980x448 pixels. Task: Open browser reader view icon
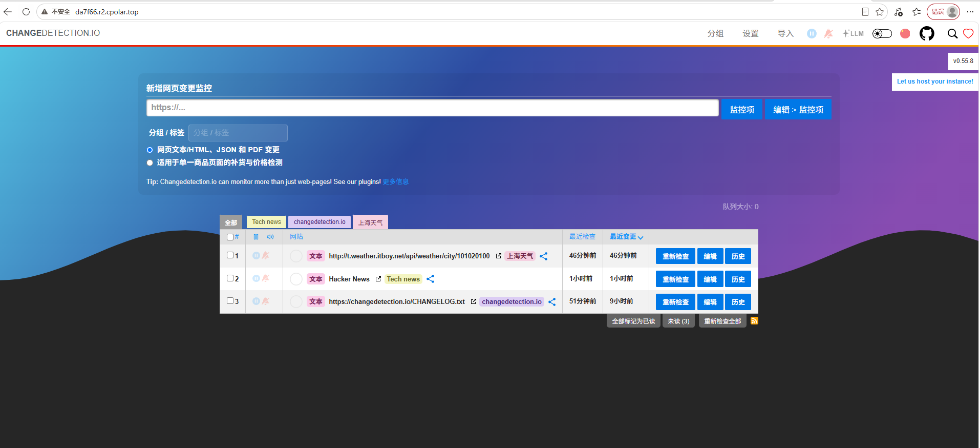tap(865, 12)
